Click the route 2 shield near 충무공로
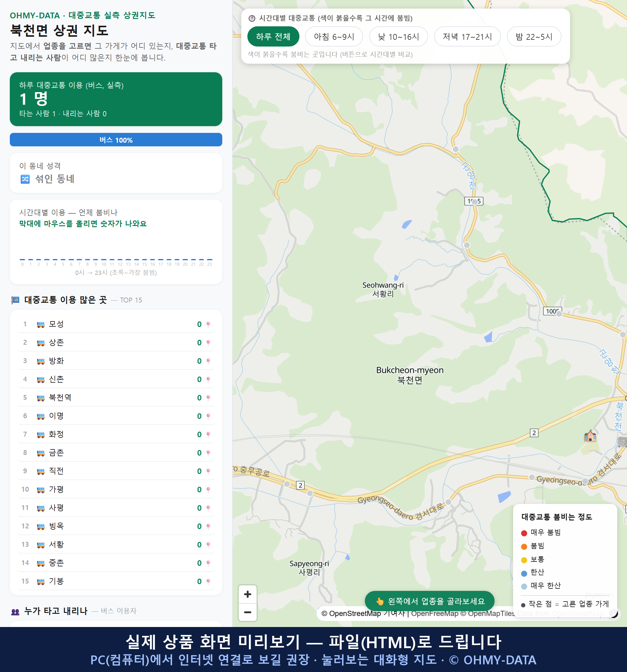The image size is (627, 672). (x=300, y=485)
